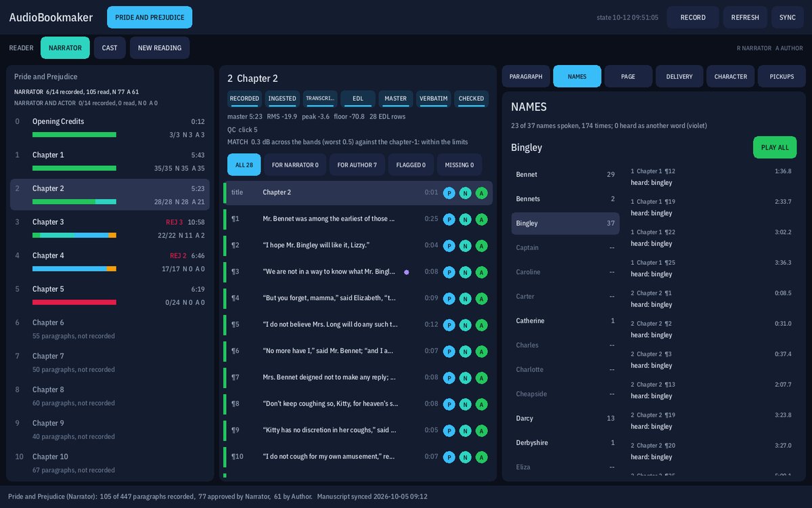Open the PARAGRAPH tab
This screenshot has width=812, height=508.
[526, 77]
